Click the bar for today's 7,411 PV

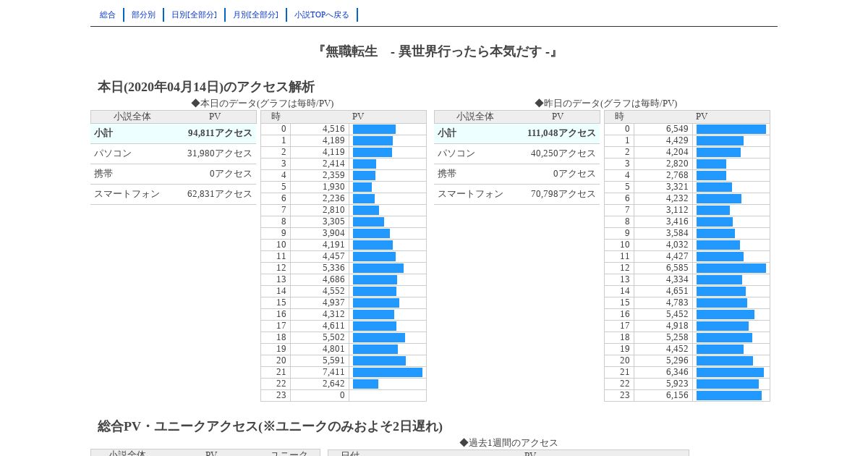click(388, 372)
